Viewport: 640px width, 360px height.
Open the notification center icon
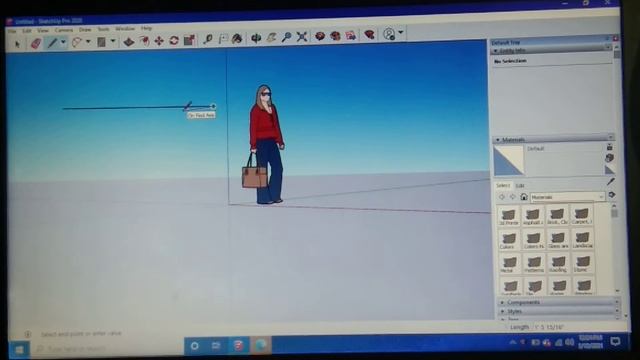tap(615, 341)
